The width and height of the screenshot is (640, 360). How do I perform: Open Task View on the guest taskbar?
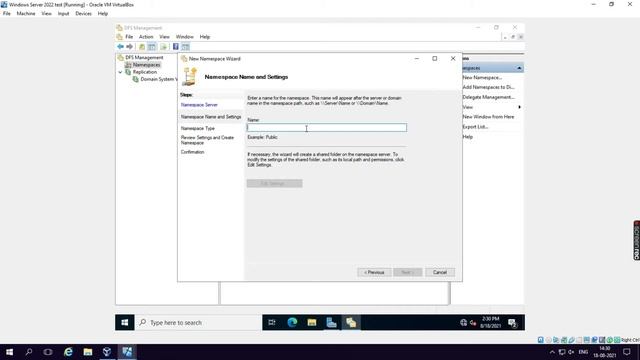272,322
